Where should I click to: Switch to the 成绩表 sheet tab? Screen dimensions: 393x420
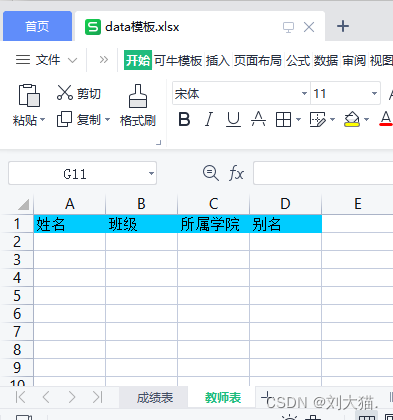155,397
